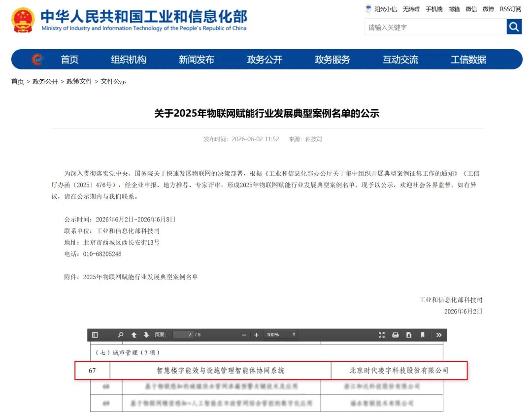This screenshot has height=412, width=532.
Task: Print the PDF document
Action: 395,335
